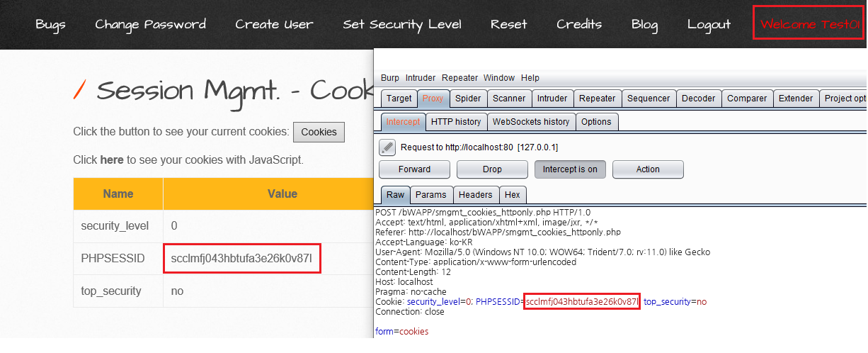Open the Project options tab
Viewport: 868px width, 353px height.
pos(844,99)
